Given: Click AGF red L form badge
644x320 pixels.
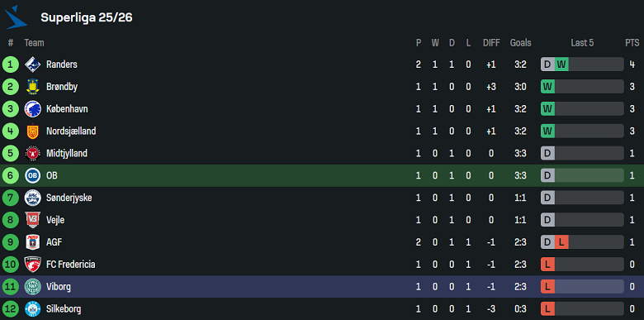Looking at the screenshot, I should (561, 242).
